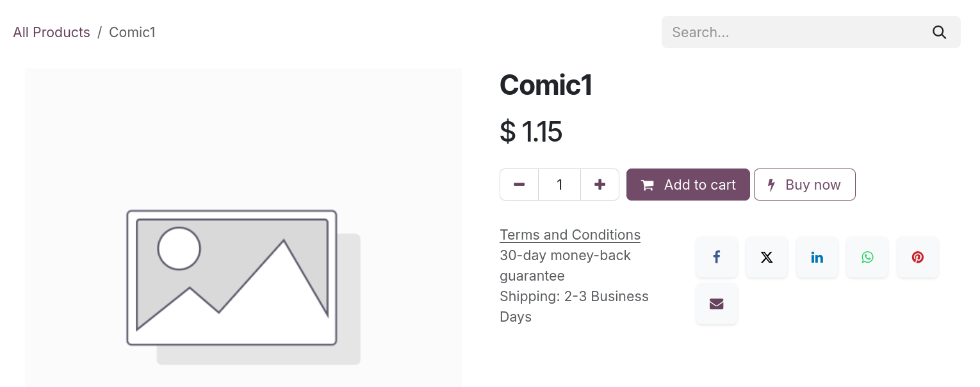Open the Terms and Conditions page

coord(569,235)
